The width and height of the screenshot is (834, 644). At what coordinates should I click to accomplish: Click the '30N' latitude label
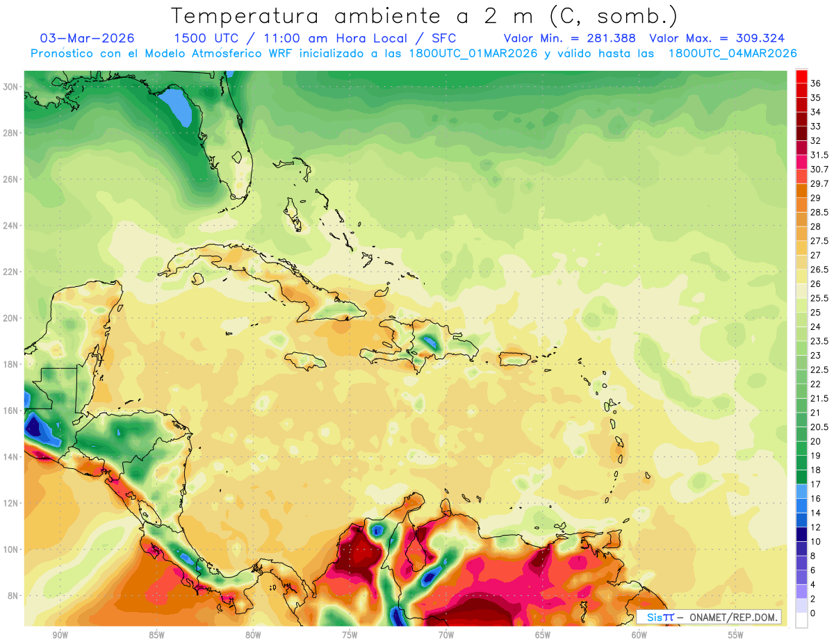(11, 87)
